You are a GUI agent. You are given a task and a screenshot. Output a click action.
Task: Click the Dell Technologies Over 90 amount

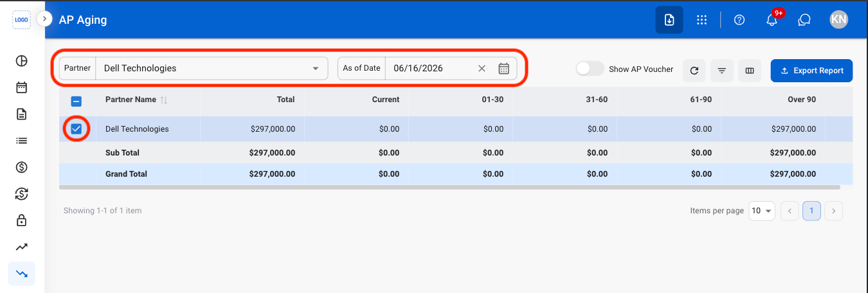tap(793, 129)
